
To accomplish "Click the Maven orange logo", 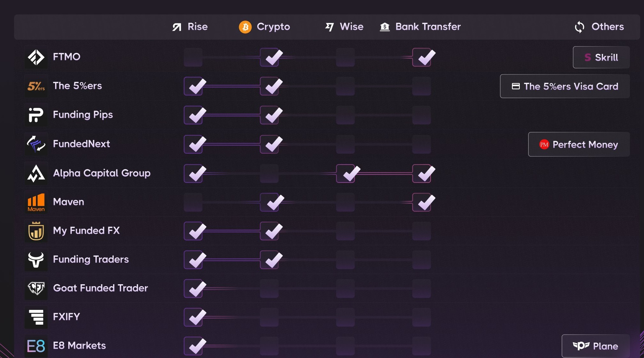I will point(36,202).
